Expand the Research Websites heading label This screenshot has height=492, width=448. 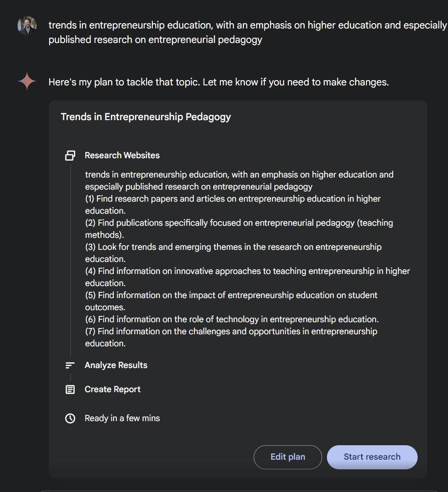pyautogui.click(x=122, y=155)
